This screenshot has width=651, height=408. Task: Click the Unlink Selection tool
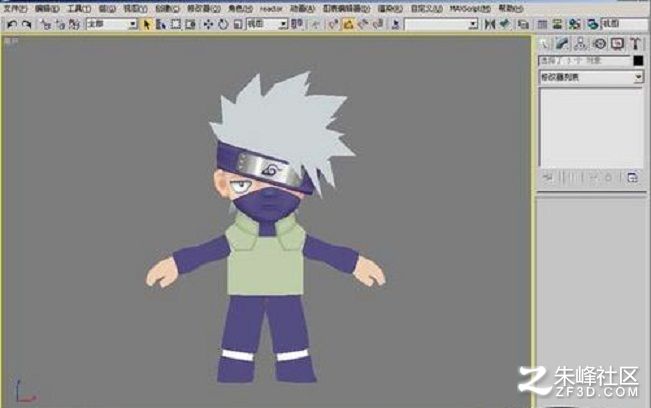pos(60,24)
